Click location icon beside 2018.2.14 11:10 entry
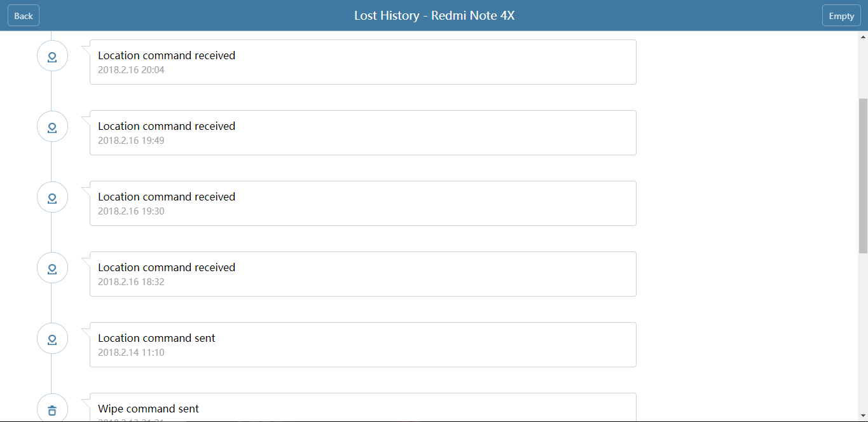 click(x=52, y=339)
